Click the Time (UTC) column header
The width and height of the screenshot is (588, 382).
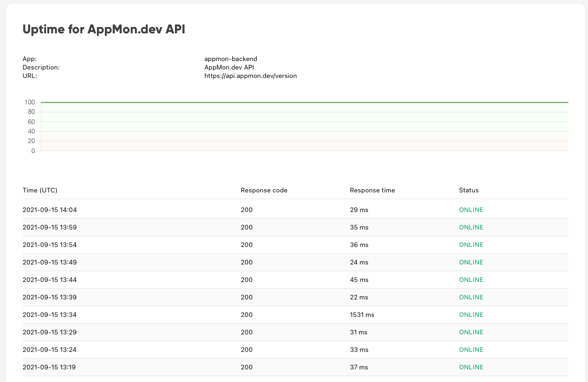[x=40, y=190]
